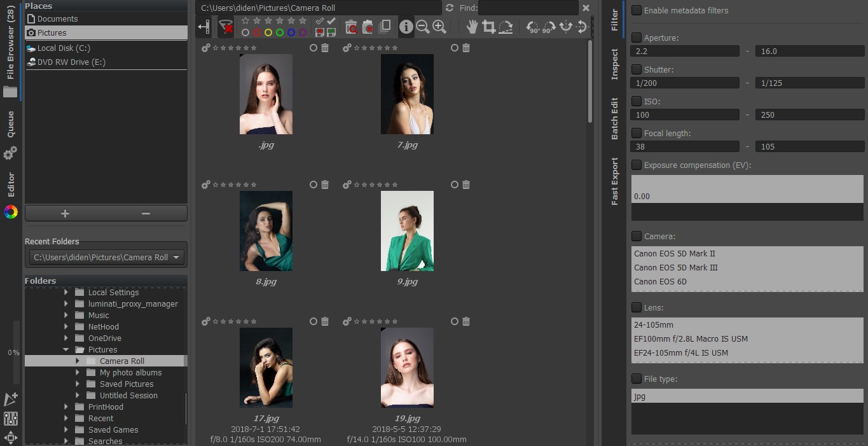Expand the Saved Pictures folder
The height and width of the screenshot is (446, 868).
[78, 384]
